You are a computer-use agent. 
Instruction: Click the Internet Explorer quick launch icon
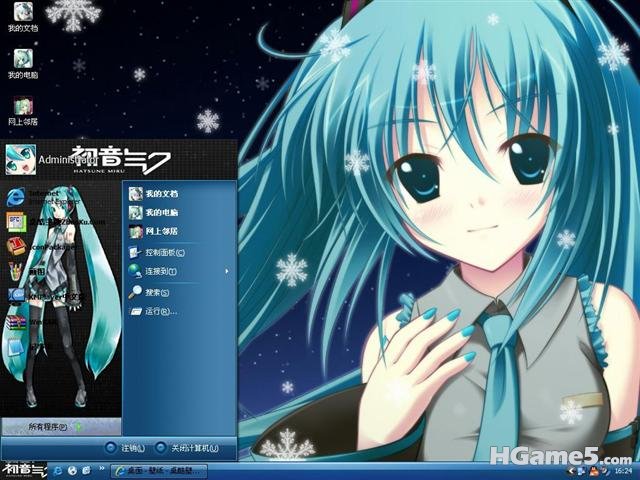[x=58, y=471]
